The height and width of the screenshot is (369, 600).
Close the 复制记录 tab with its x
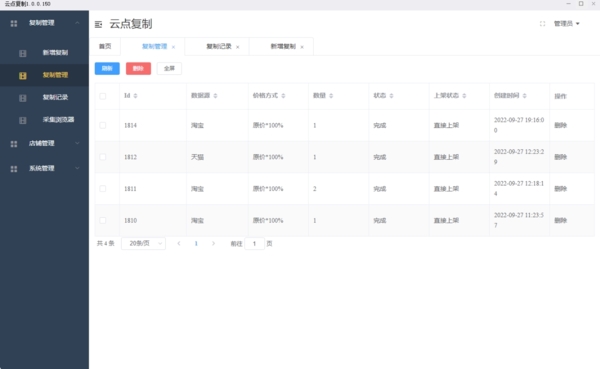(238, 47)
